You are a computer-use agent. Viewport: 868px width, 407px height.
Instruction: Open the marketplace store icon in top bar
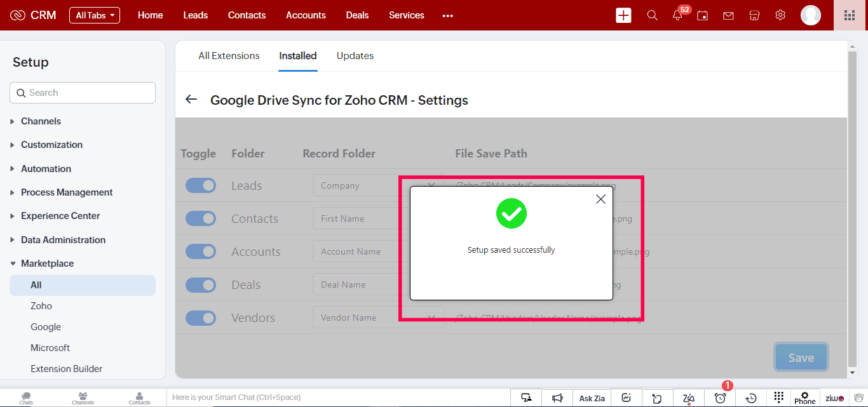click(754, 15)
